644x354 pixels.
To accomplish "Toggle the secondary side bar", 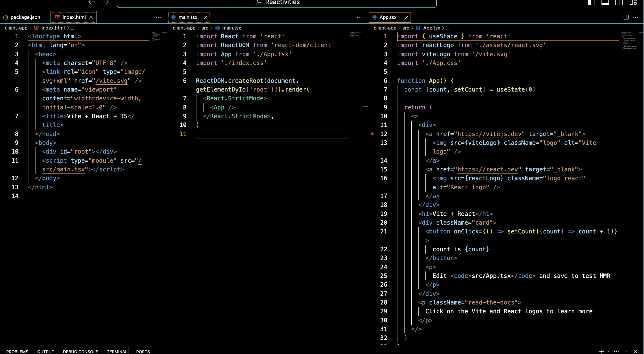I will click(x=619, y=3).
